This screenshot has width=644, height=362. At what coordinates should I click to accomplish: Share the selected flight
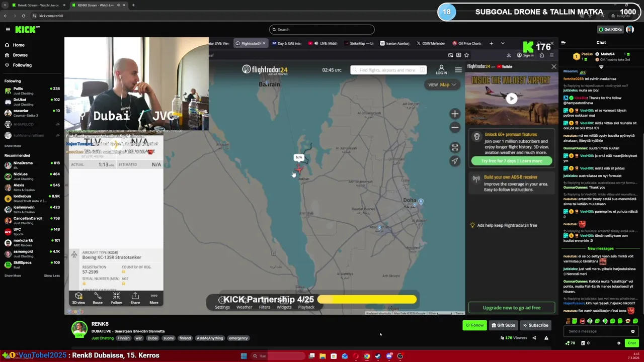[135, 298]
